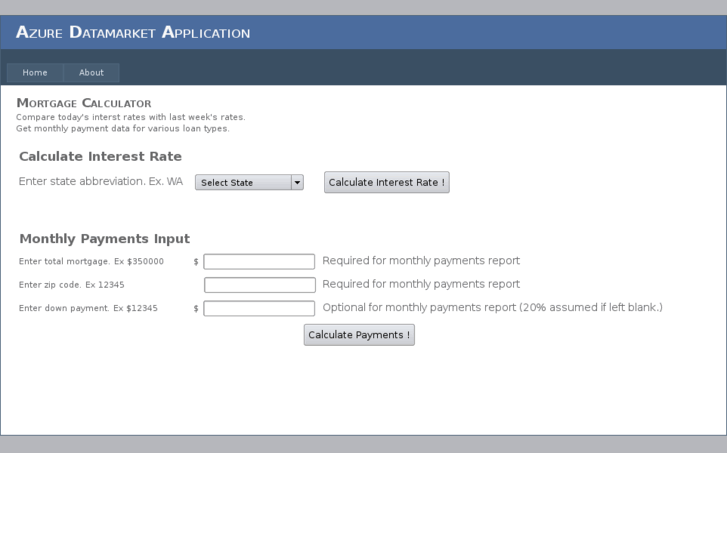
Task: Click the 'Enter state abbreviation. Ex. WA' label
Action: [x=101, y=181]
